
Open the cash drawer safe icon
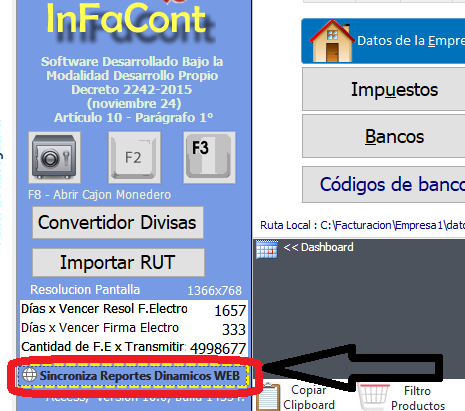tap(54, 157)
